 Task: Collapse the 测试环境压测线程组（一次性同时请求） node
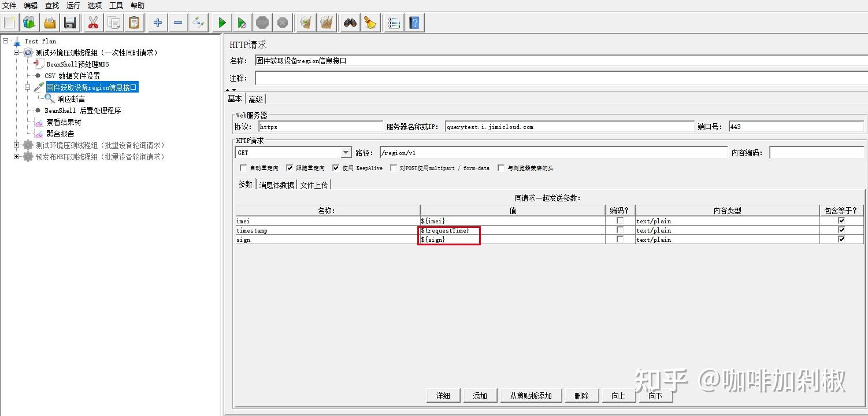coord(17,52)
